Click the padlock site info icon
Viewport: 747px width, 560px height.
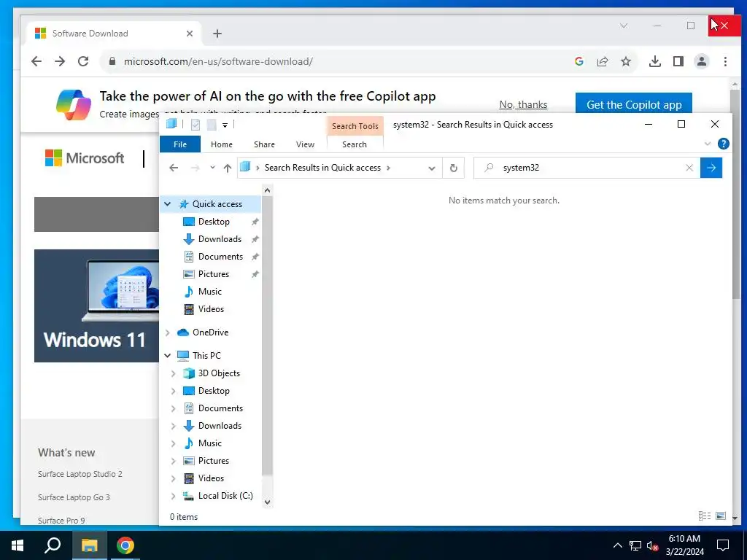coord(112,61)
